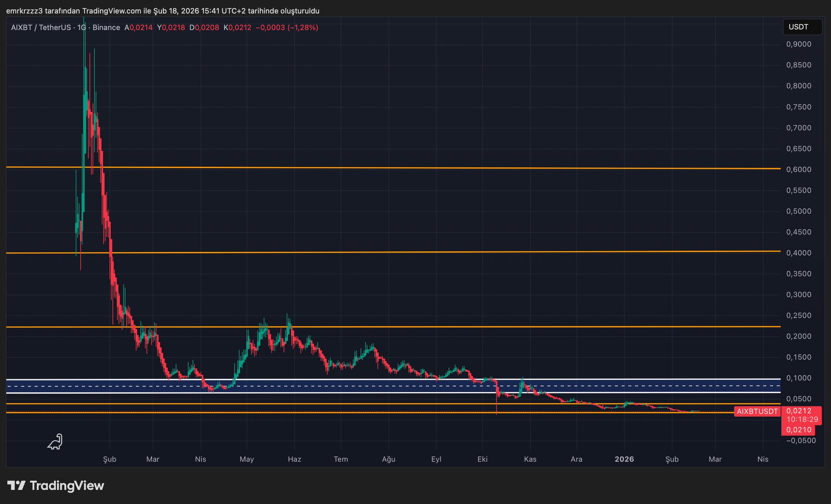Click the 0,9000 price scale label
831x504 pixels.
click(799, 44)
